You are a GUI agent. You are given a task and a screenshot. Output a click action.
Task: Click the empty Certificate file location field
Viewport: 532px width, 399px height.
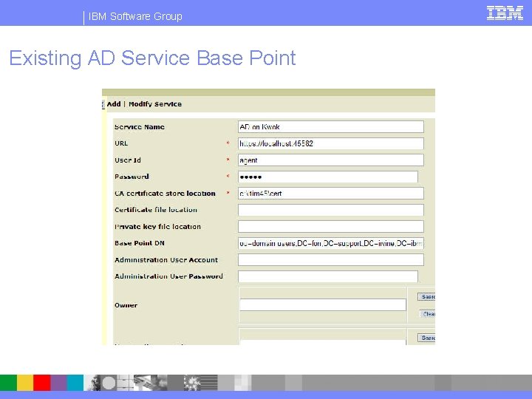pos(331,210)
